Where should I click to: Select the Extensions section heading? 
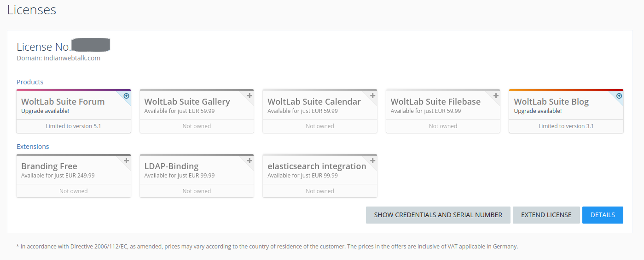[33, 147]
